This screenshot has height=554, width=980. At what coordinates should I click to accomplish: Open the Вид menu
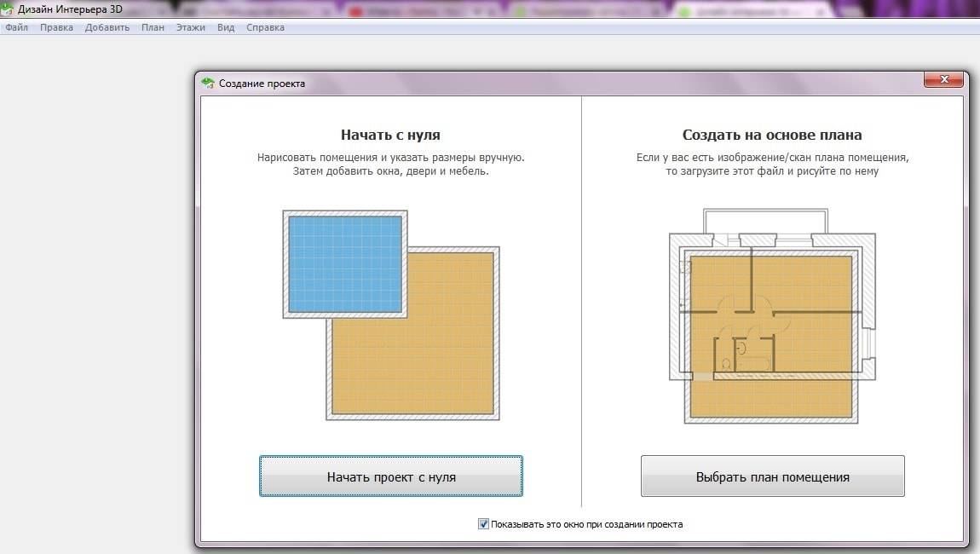(226, 27)
